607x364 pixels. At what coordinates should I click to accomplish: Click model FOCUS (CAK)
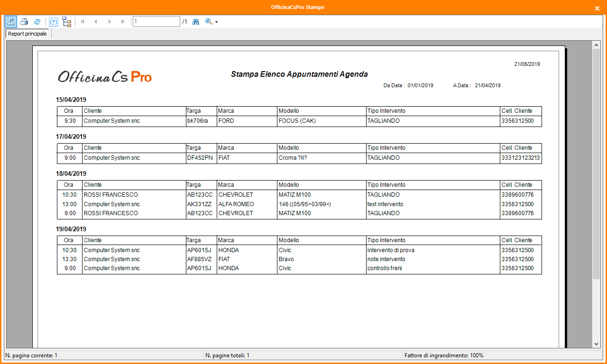point(297,121)
